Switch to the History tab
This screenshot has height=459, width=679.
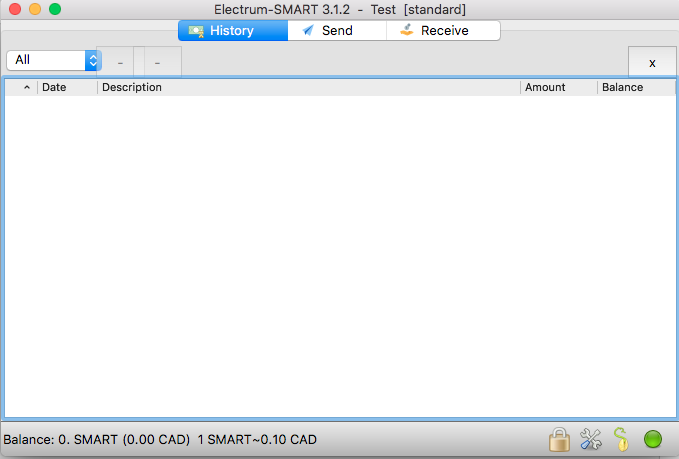pyautogui.click(x=233, y=31)
